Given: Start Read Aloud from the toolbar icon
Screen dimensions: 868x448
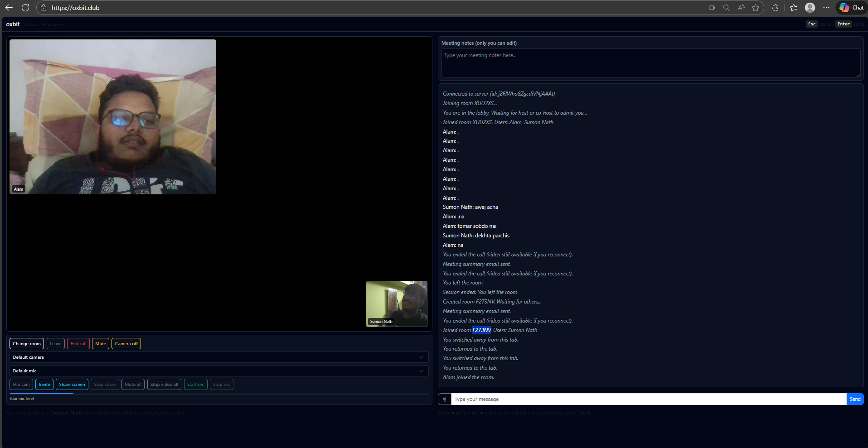Looking at the screenshot, I should click(x=741, y=8).
